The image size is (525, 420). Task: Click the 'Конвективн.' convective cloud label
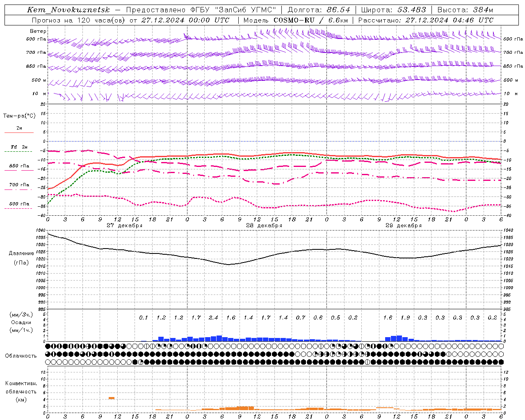click(x=21, y=383)
